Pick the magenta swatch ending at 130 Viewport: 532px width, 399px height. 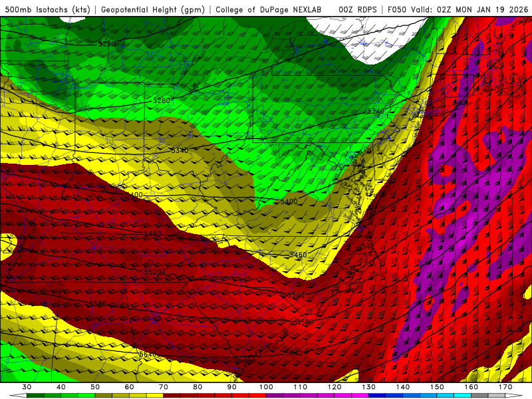pyautogui.click(x=360, y=396)
